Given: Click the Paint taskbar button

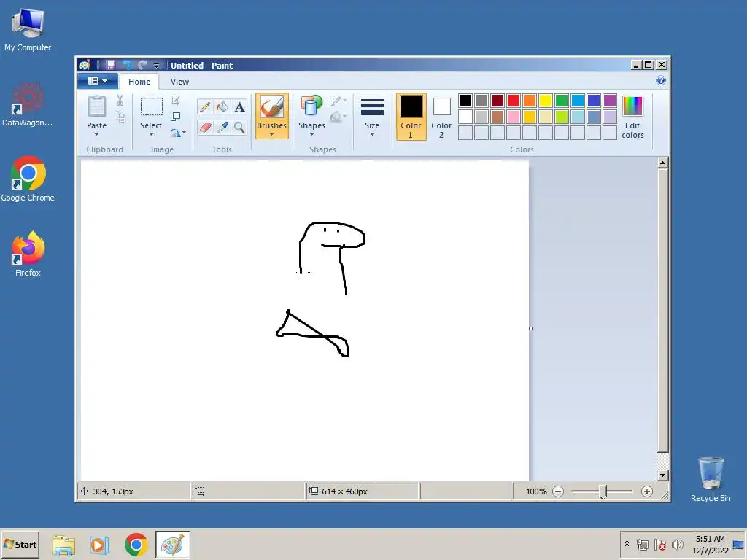Looking at the screenshot, I should pos(172,545).
